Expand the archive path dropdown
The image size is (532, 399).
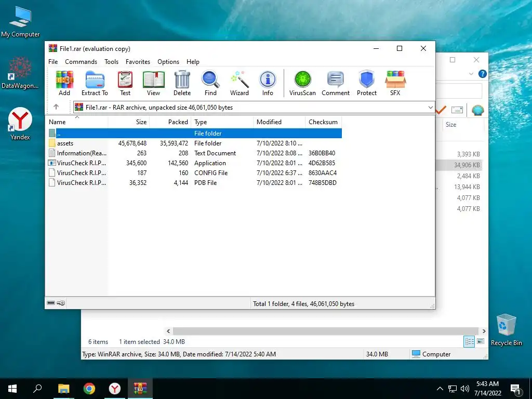pyautogui.click(x=430, y=107)
